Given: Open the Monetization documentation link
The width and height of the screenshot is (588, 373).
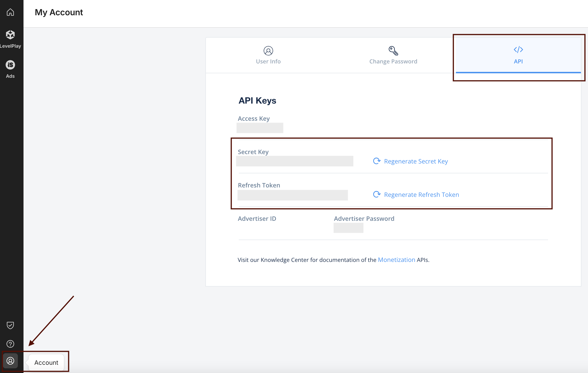Looking at the screenshot, I should 396,260.
